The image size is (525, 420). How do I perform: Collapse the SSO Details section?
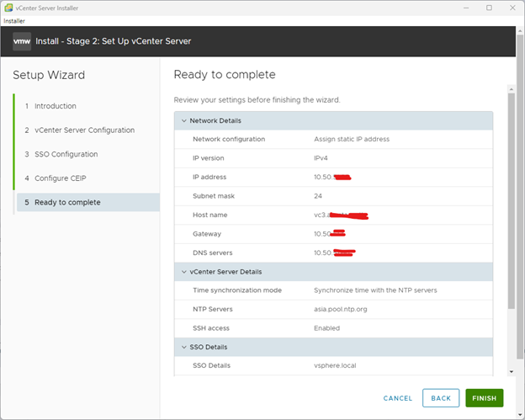(x=183, y=347)
